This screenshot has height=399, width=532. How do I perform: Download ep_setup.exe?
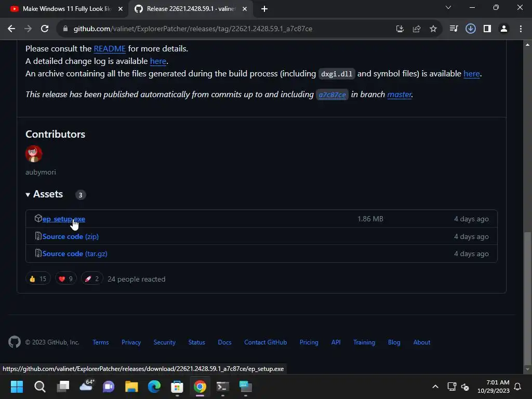[63, 219]
